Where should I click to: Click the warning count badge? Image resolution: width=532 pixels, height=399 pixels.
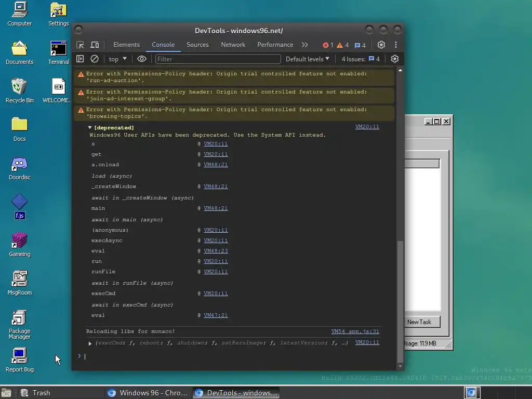[343, 45]
